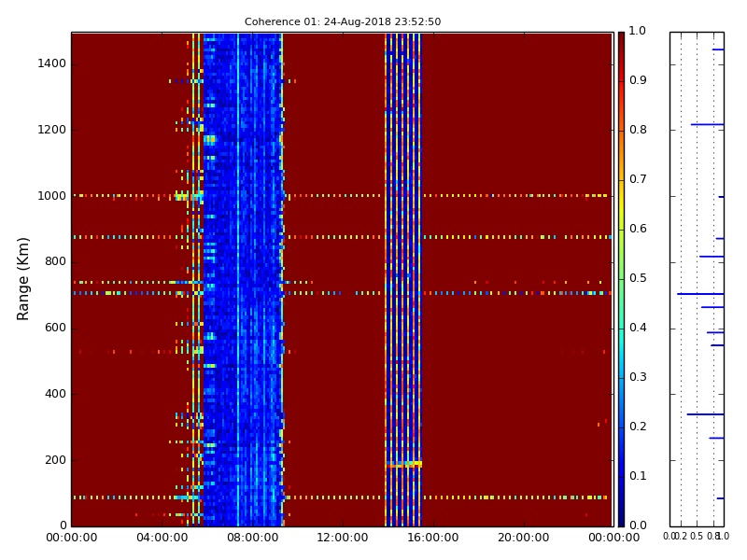Click the colorbar tick label 0.9

pos(638,80)
